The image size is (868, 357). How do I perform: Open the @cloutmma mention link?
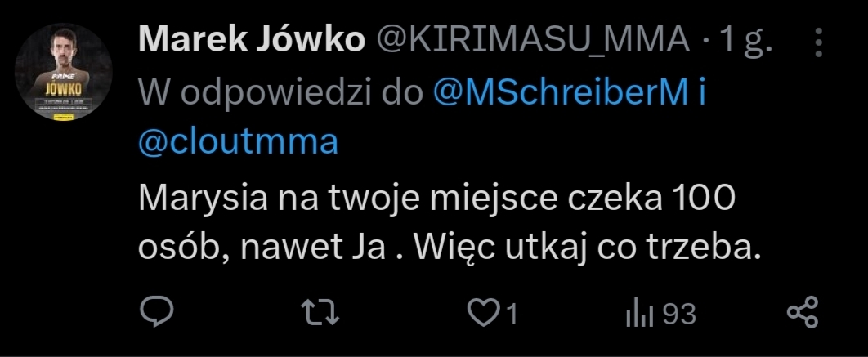click(239, 142)
